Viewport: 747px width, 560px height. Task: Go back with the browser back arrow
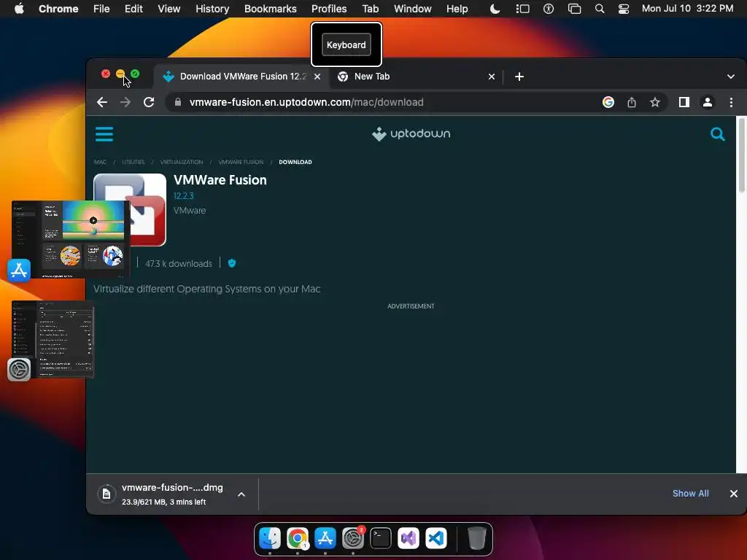pyautogui.click(x=102, y=102)
